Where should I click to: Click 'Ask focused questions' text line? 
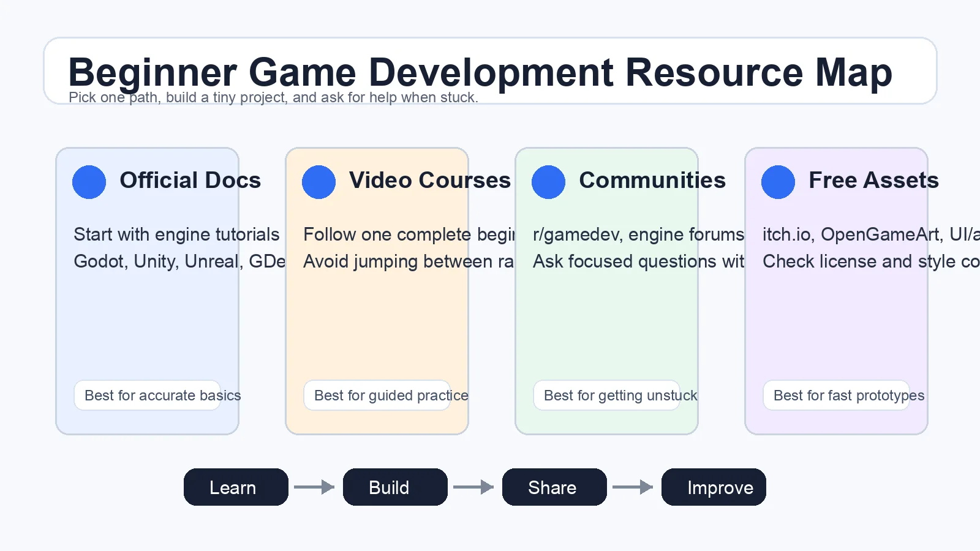point(639,261)
